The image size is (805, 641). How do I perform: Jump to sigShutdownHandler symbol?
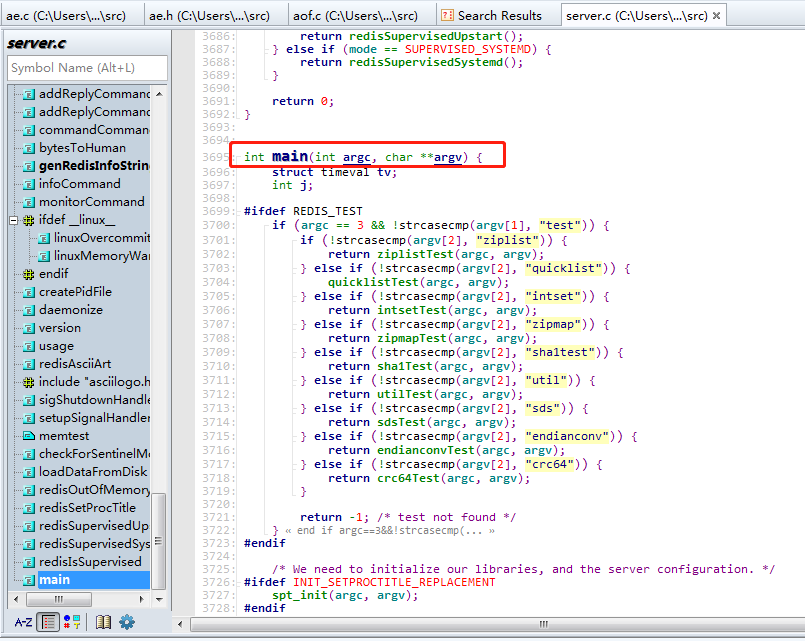(x=94, y=400)
